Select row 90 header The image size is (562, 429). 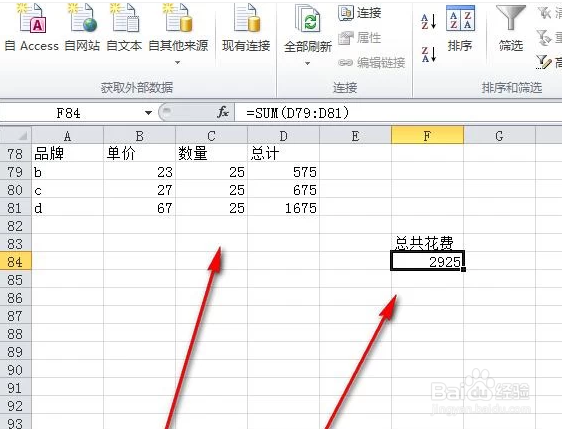tap(15, 370)
